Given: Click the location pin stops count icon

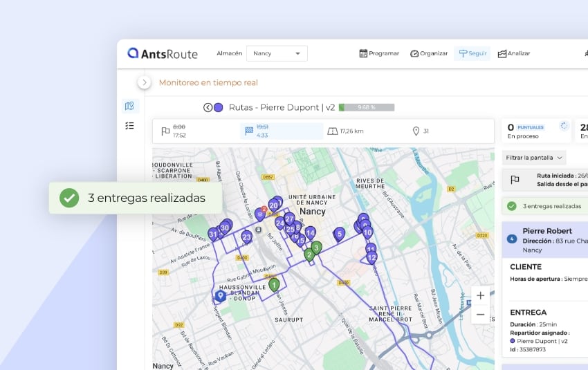Looking at the screenshot, I should [x=416, y=131].
